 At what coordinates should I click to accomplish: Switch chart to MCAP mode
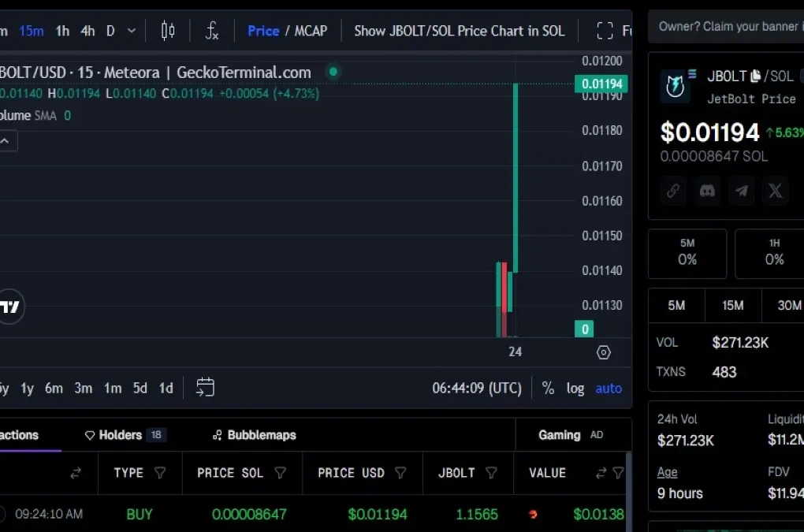pos(311,31)
